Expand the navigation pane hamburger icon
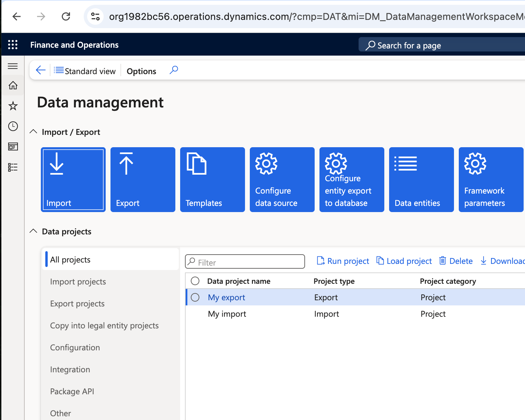The image size is (525, 420). pyautogui.click(x=13, y=66)
